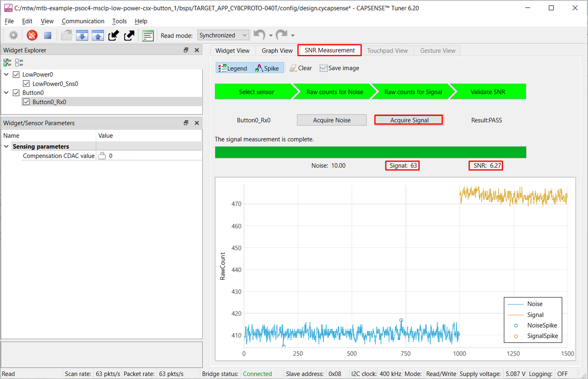Open the Edit menu

[27, 21]
